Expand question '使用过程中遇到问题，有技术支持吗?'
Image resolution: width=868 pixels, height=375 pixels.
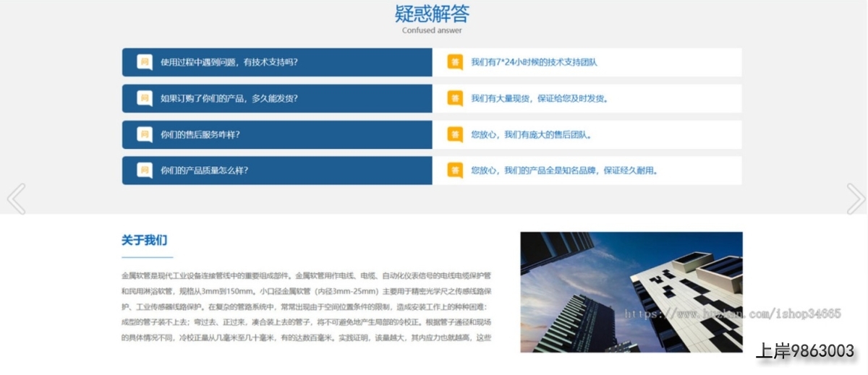pos(229,62)
